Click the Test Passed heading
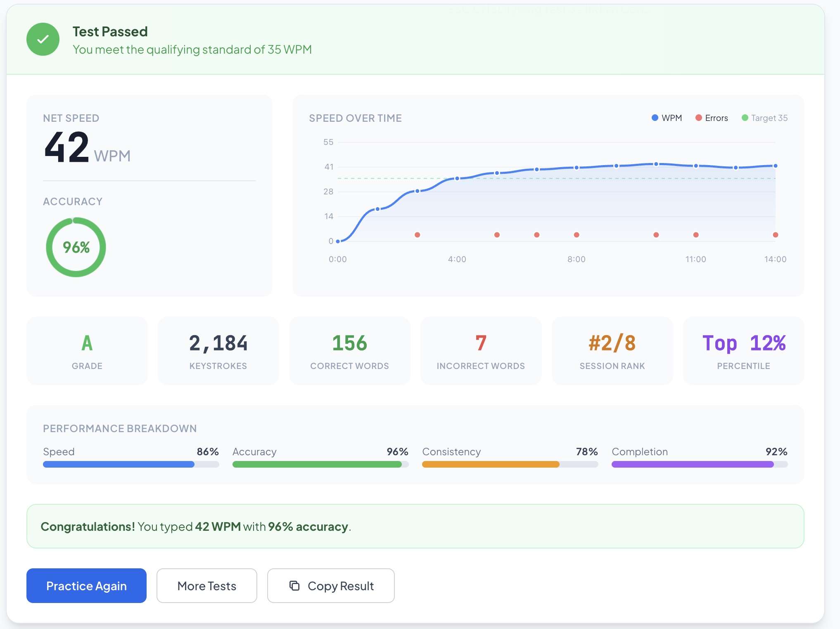The width and height of the screenshot is (840, 629). (110, 32)
